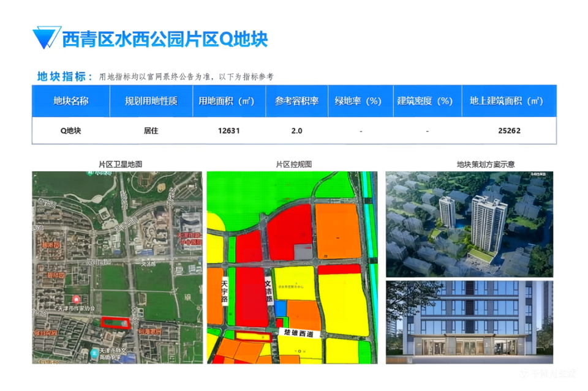Click the 楚雄西道 road label
588x391 pixels.
click(299, 333)
